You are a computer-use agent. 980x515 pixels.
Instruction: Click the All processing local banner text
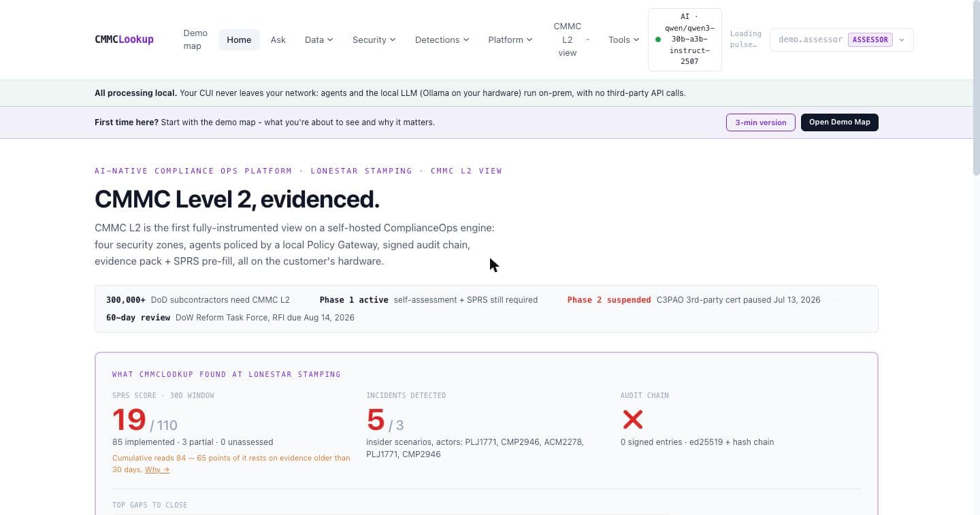click(390, 93)
